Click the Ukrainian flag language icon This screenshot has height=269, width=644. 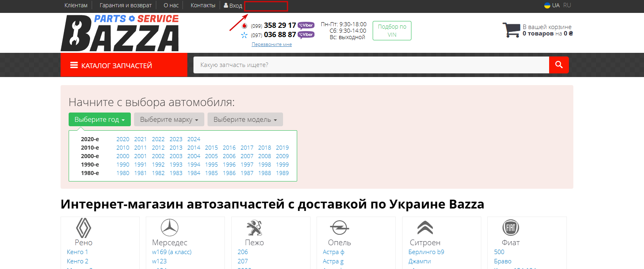coord(547,5)
